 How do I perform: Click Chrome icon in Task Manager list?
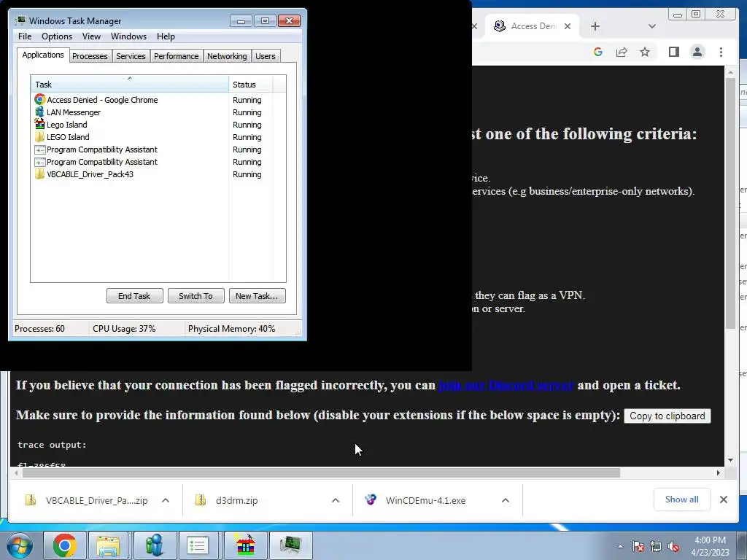click(39, 99)
